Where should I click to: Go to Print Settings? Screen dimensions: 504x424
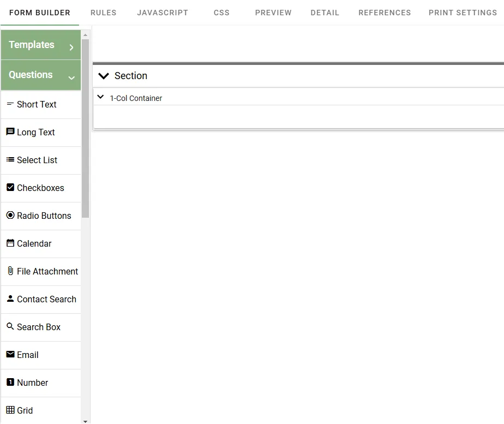click(463, 12)
